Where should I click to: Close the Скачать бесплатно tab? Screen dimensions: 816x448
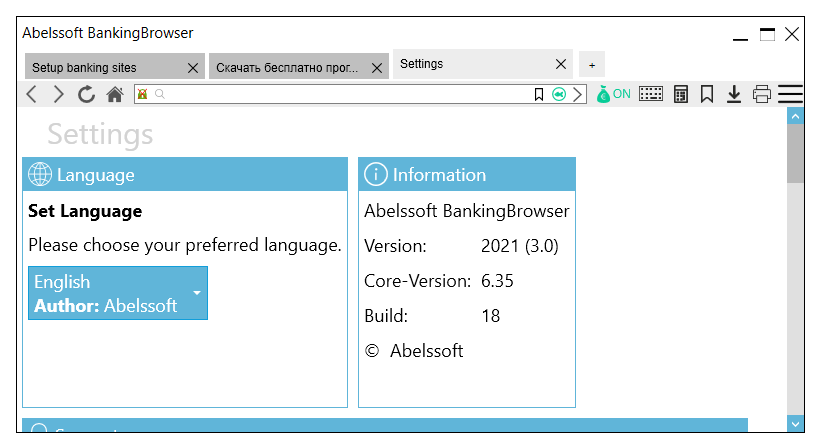[x=377, y=68]
